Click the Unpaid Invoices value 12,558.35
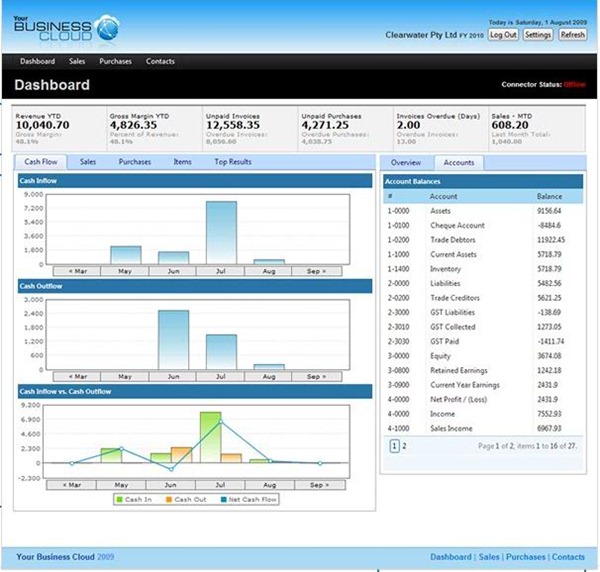This screenshot has width=600, height=572. [233, 125]
